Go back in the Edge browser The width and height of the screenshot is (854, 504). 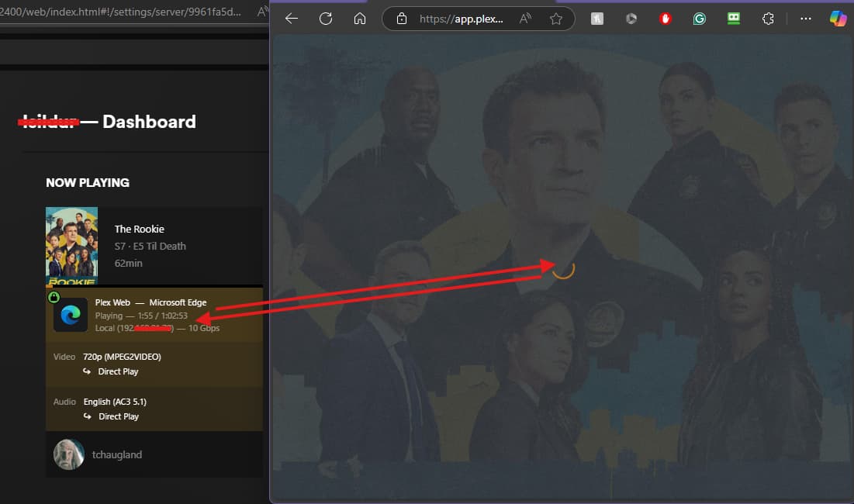tap(292, 19)
